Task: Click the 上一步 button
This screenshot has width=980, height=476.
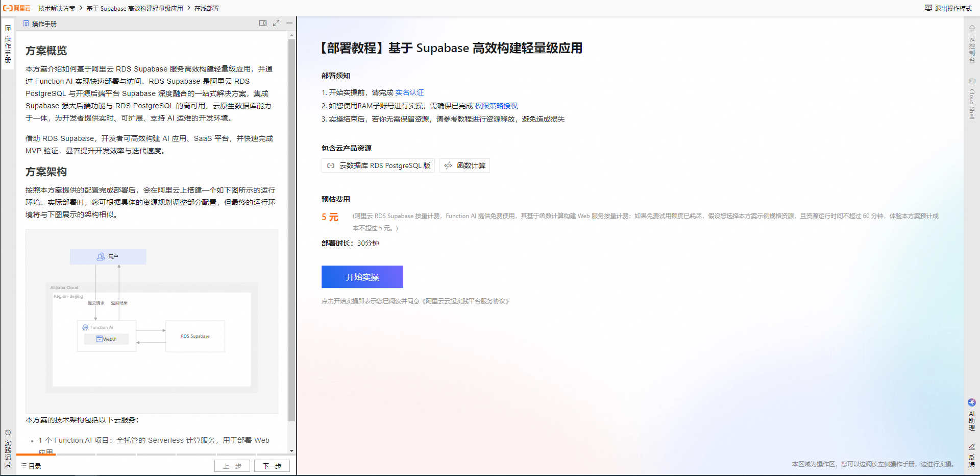Action: (x=232, y=466)
